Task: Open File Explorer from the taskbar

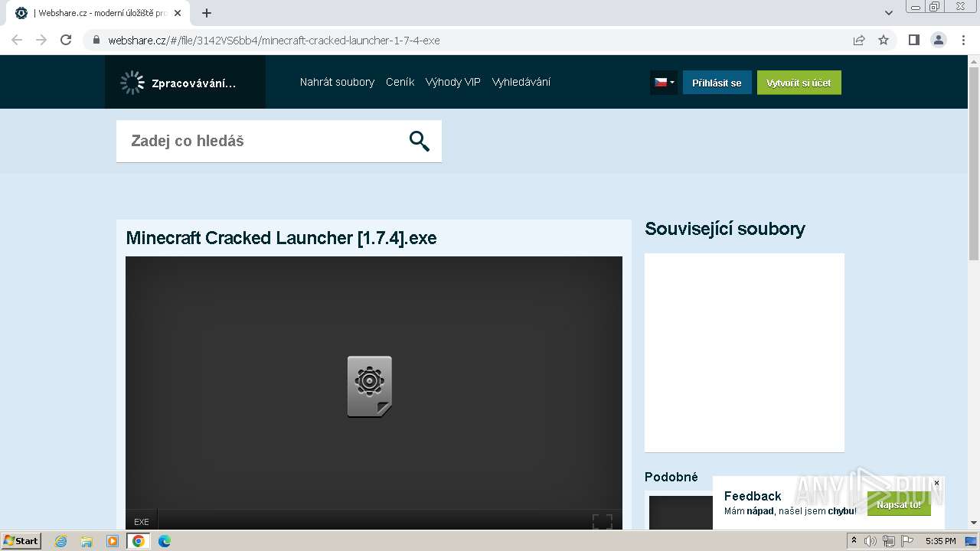Action: (x=87, y=541)
